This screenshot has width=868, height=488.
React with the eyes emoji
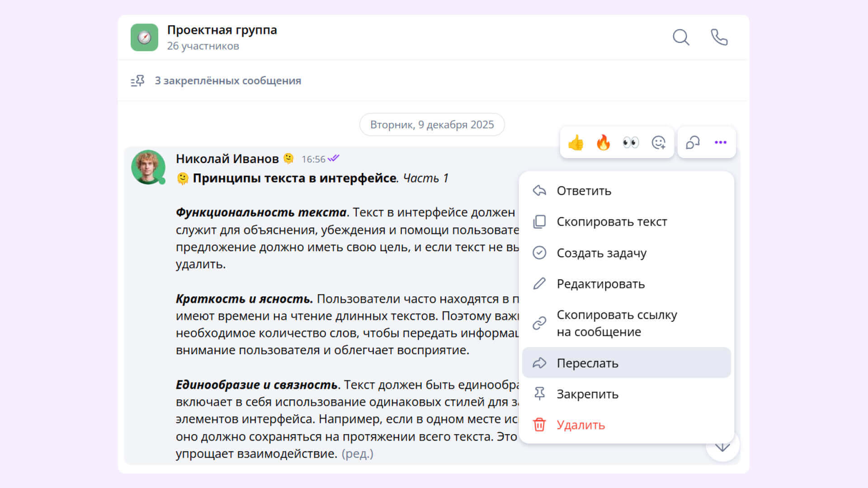point(631,143)
